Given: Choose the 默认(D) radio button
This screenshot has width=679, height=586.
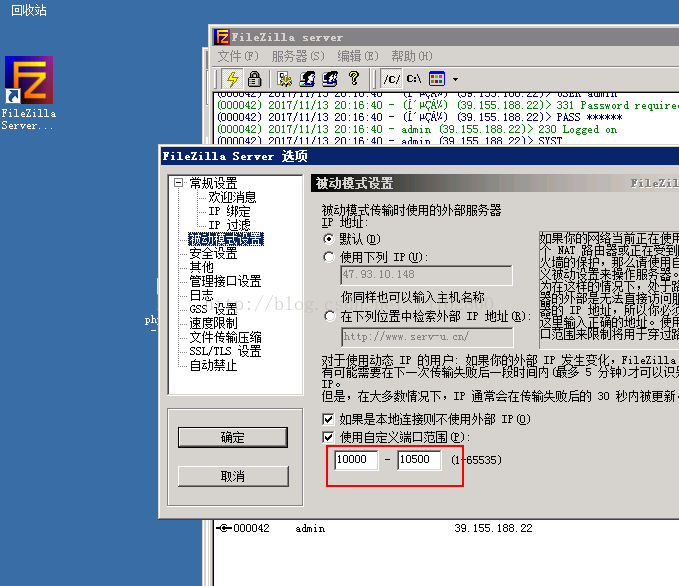Looking at the screenshot, I should [329, 239].
